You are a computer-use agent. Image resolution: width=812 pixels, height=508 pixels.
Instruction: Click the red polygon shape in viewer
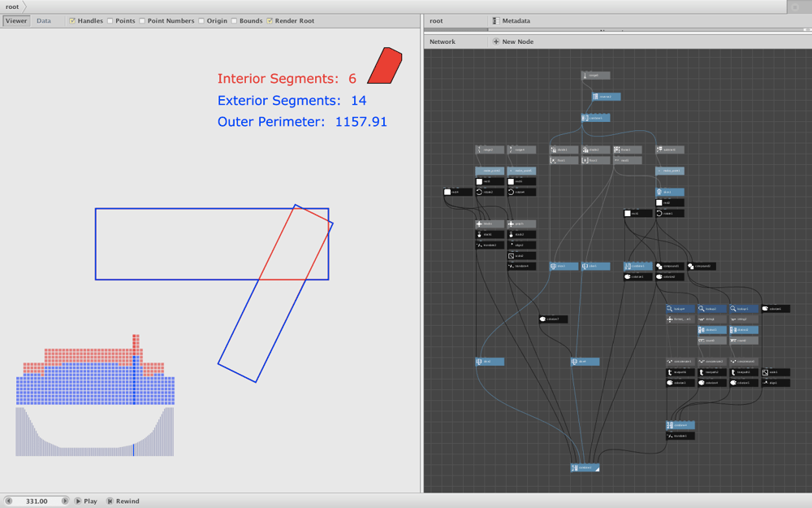[x=385, y=66]
